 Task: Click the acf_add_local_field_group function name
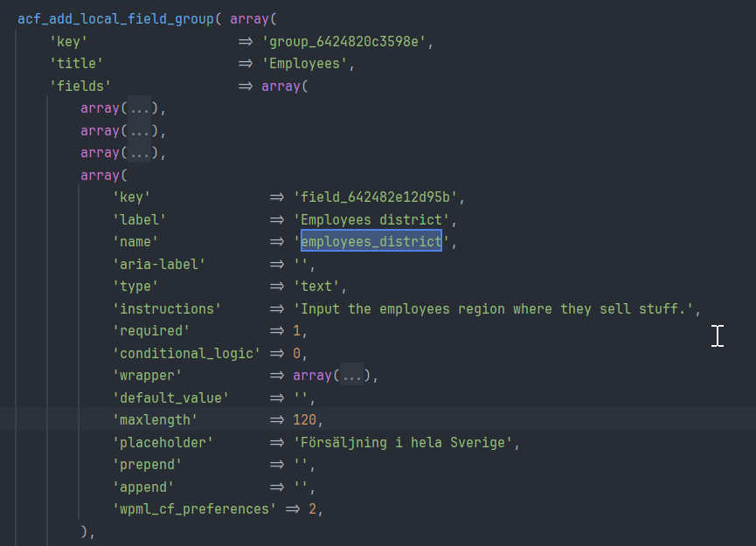115,19
